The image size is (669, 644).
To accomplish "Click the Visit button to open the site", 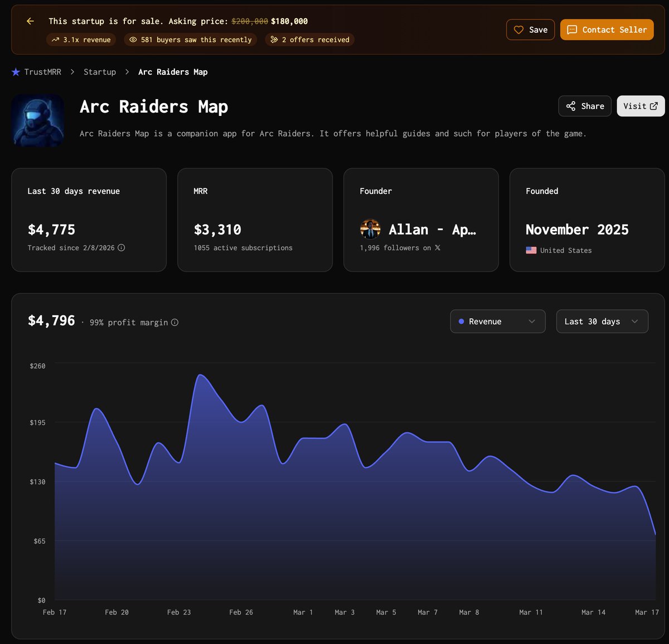I will 640,106.
